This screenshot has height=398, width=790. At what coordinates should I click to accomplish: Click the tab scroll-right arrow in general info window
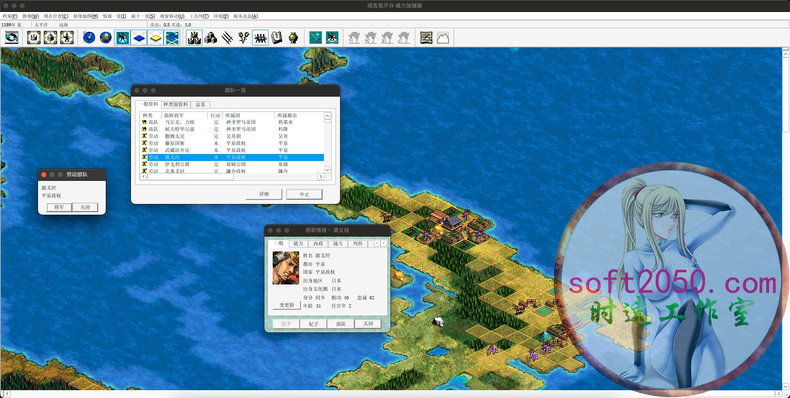pyautogui.click(x=383, y=243)
